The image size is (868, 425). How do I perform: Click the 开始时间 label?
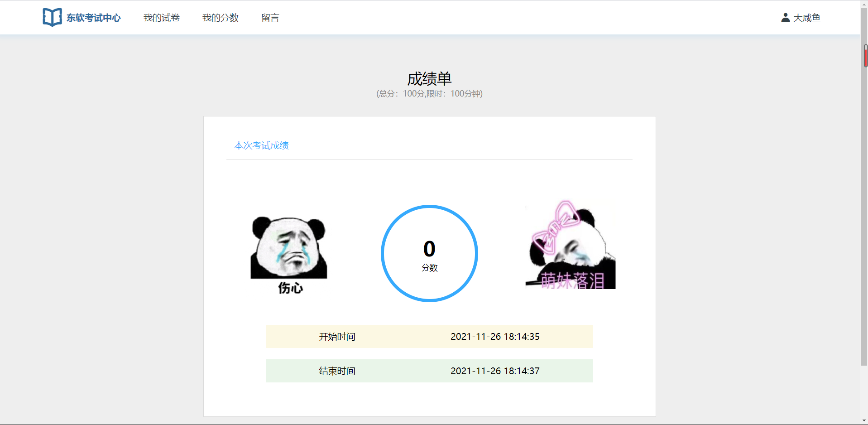[337, 337]
